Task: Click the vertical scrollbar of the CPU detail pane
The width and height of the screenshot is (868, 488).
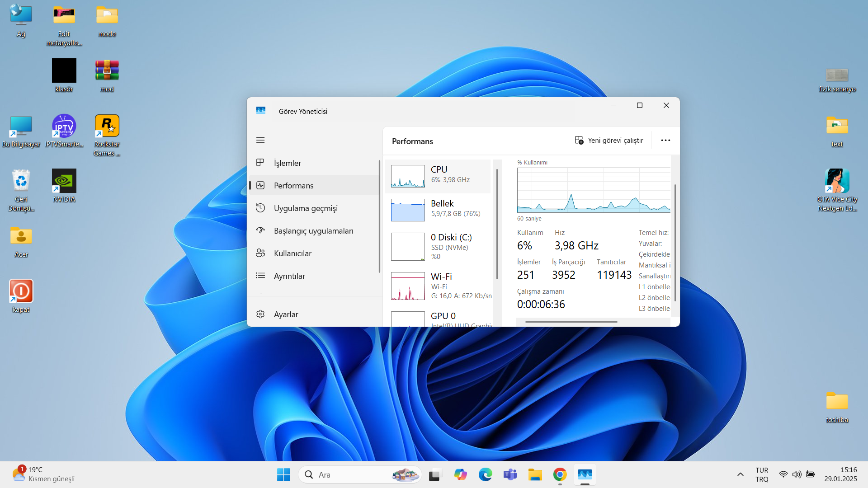Action: pyautogui.click(x=675, y=243)
